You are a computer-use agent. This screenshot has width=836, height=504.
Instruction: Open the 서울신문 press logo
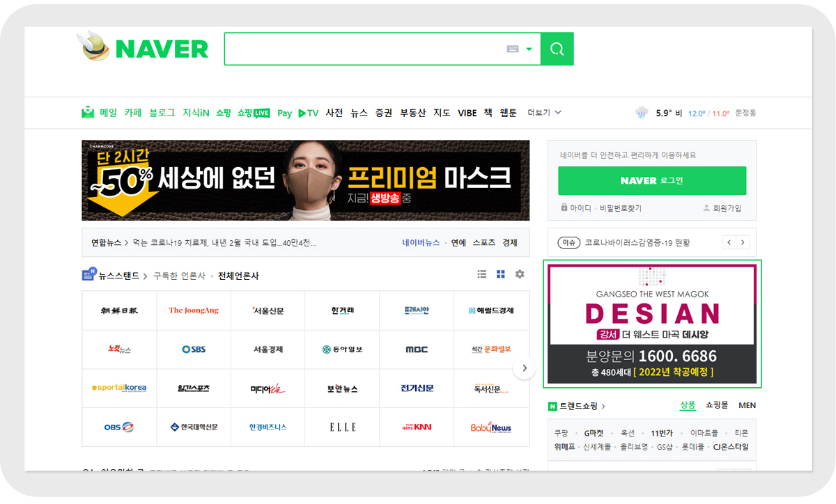[x=268, y=310]
